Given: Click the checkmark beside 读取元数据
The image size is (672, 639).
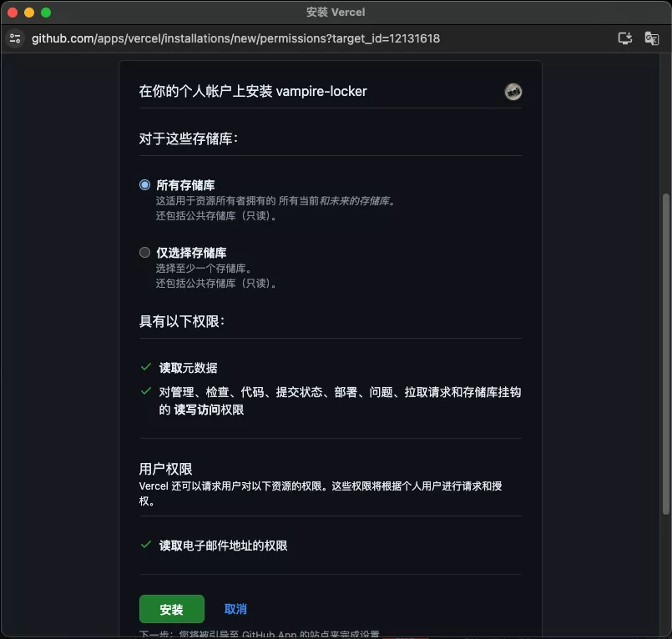Looking at the screenshot, I should point(146,367).
